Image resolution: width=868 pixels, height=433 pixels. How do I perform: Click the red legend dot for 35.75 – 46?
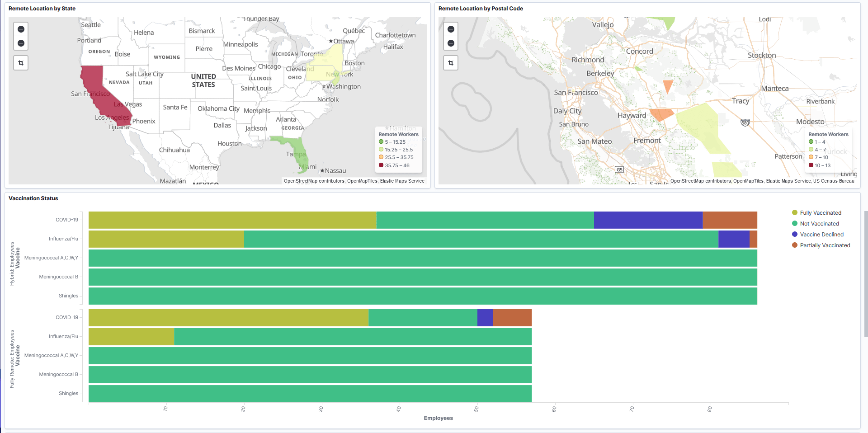tap(380, 165)
